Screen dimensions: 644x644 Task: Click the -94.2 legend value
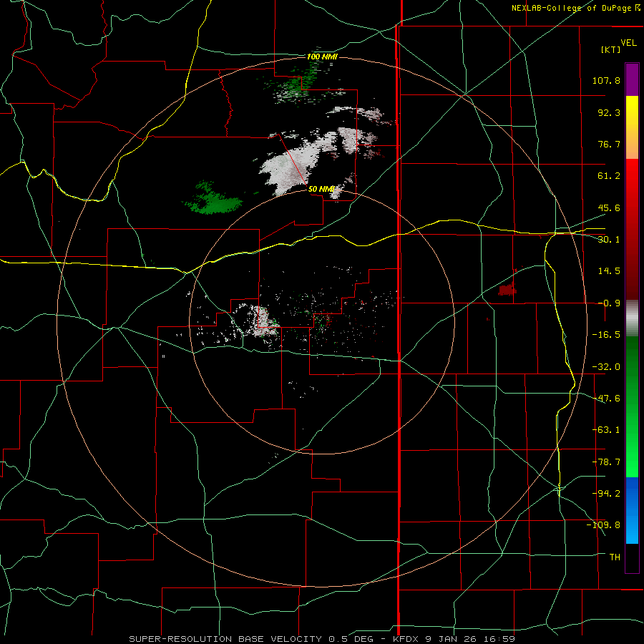pos(606,494)
